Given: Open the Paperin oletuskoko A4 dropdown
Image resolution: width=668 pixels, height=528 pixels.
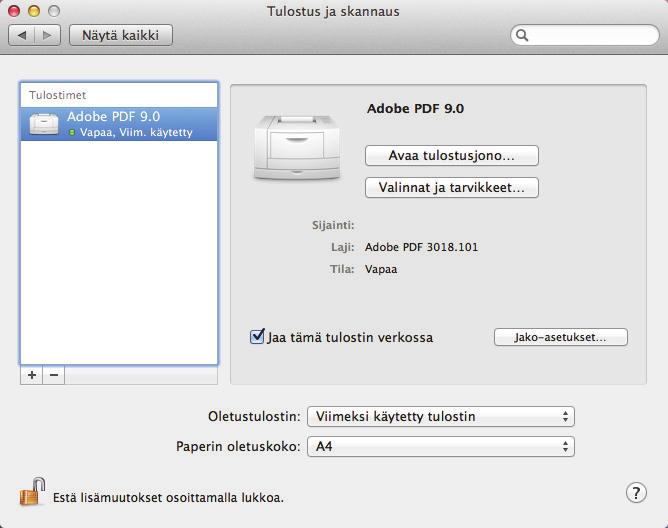Looking at the screenshot, I should 441,447.
